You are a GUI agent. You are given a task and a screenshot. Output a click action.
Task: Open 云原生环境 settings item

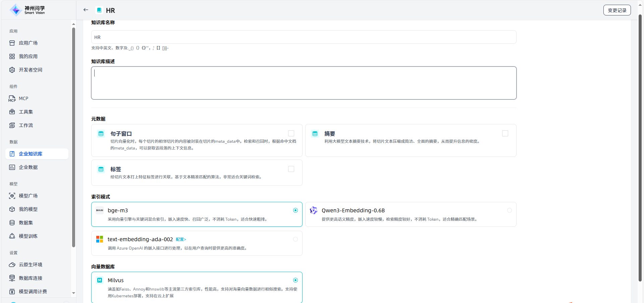[31, 265]
